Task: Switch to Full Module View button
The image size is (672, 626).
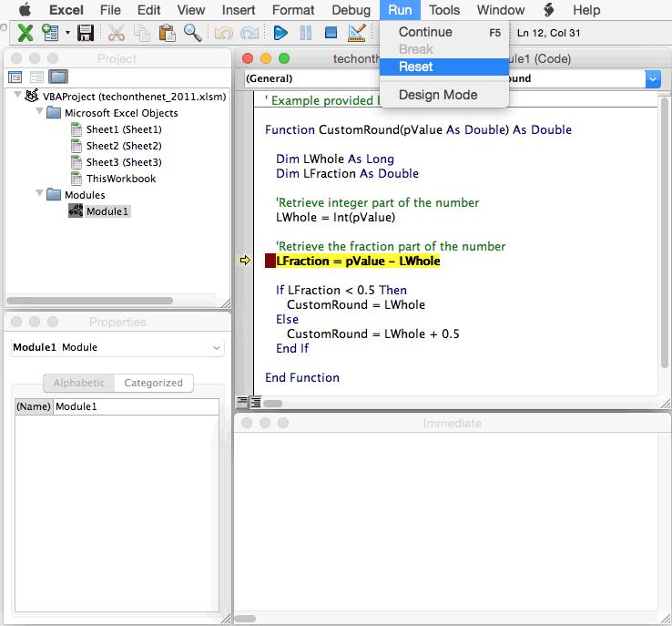Action: [256, 401]
